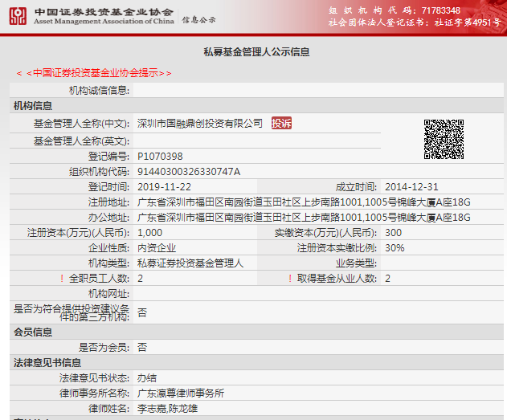Select the 全职员工人数 value 2
This screenshot has width=507, height=420.
[x=140, y=279]
